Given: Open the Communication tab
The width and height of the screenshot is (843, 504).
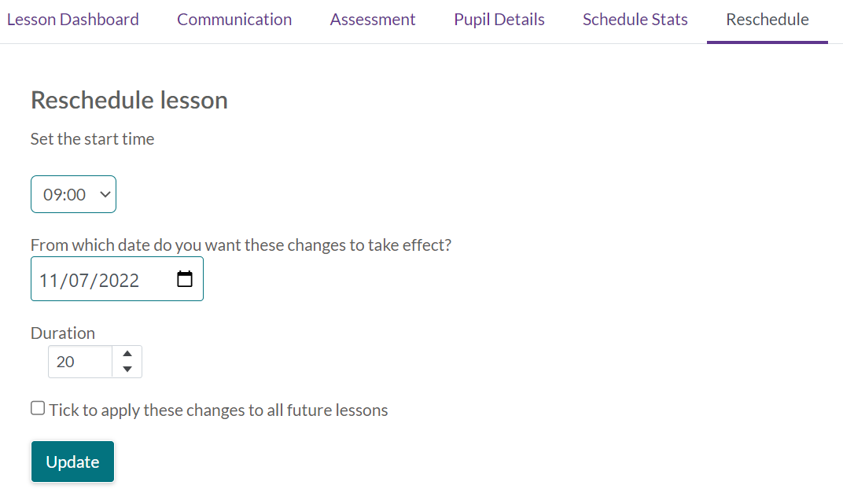Looking at the screenshot, I should click(x=234, y=20).
